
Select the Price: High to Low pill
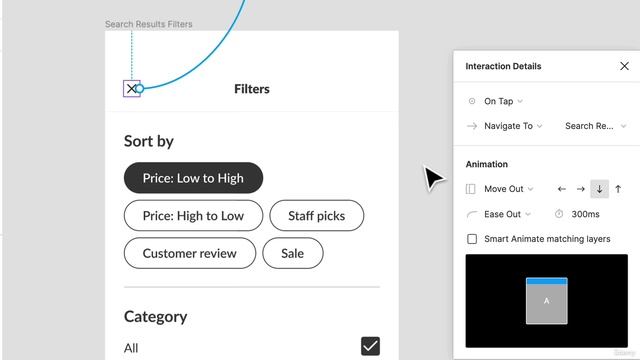[x=193, y=216]
